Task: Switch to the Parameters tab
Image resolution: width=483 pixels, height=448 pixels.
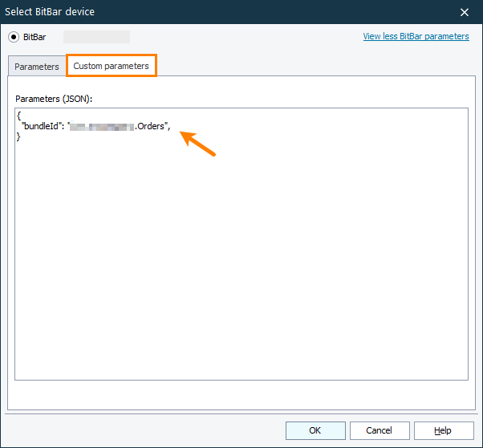Action: coord(37,67)
